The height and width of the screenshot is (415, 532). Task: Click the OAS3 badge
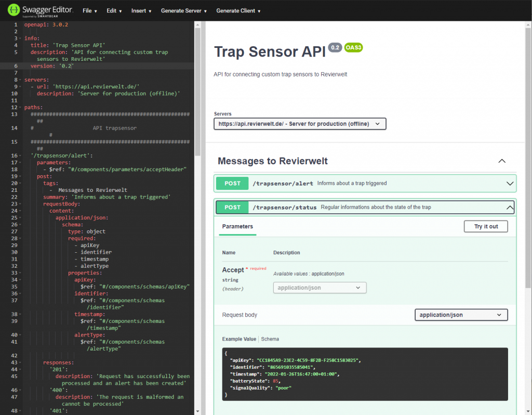353,47
